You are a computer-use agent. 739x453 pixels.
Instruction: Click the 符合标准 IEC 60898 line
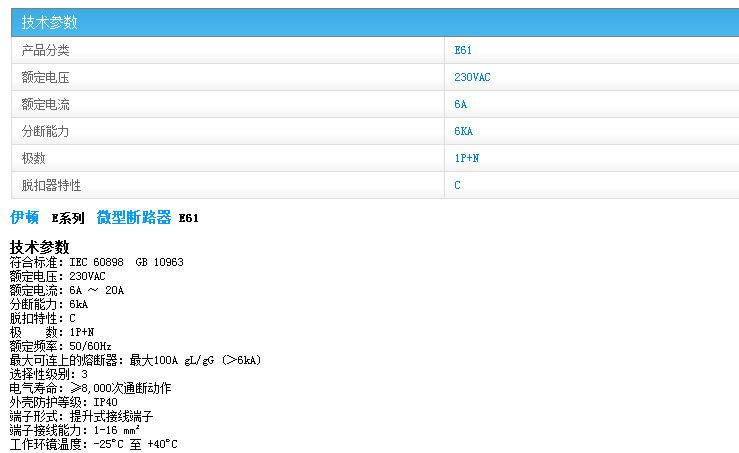pyautogui.click(x=96, y=262)
